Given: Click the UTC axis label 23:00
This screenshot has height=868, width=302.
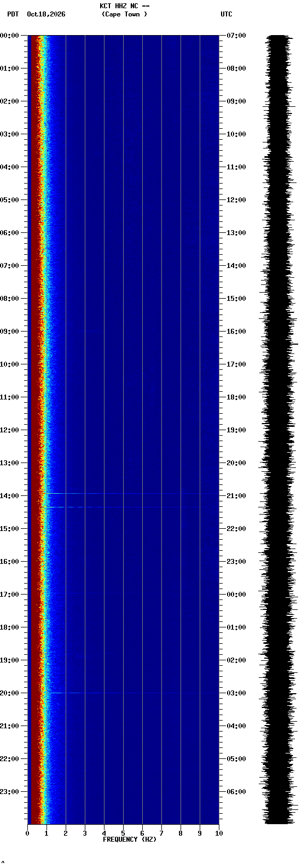Looking at the screenshot, I should tap(236, 562).
